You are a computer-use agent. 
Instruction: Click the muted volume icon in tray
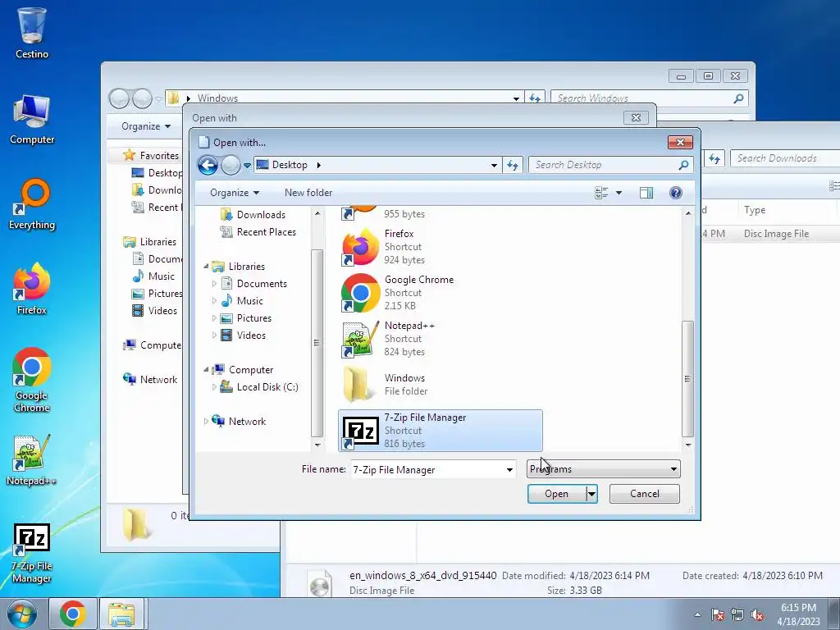757,614
